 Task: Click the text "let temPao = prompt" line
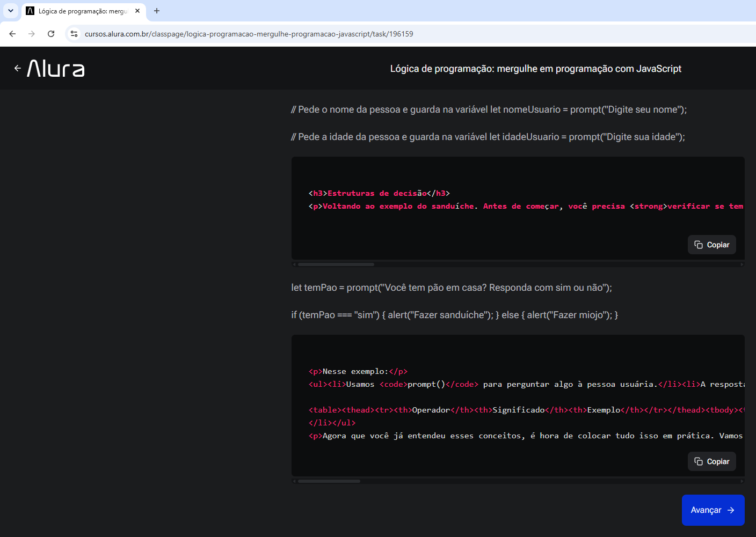452,288
